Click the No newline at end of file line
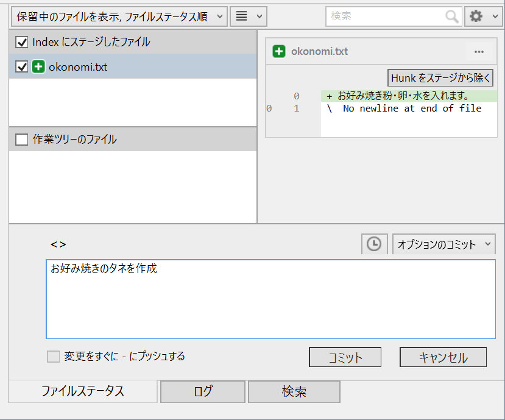This screenshot has width=505, height=420. coord(409,109)
